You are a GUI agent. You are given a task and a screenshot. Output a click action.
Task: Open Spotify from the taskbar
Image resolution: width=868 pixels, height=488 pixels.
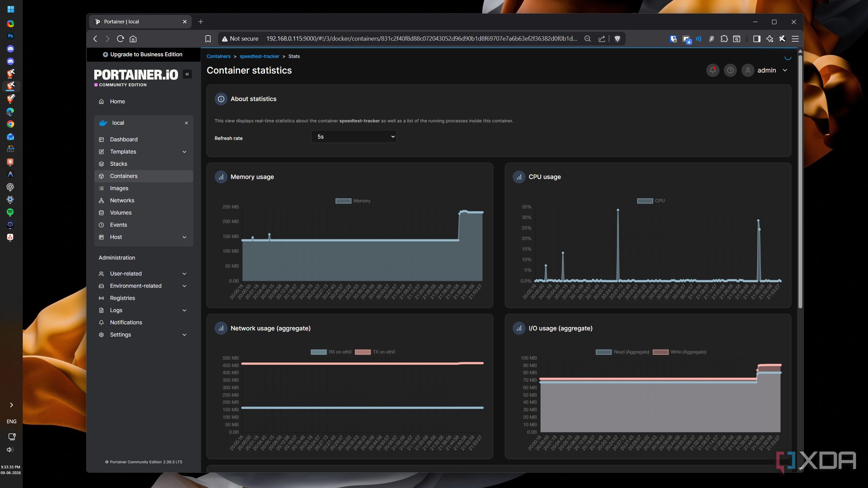click(x=10, y=212)
